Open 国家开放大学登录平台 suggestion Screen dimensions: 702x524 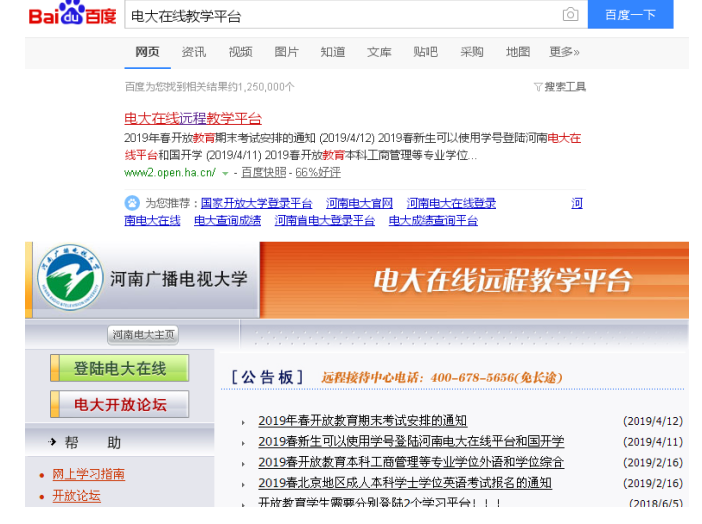click(256, 203)
